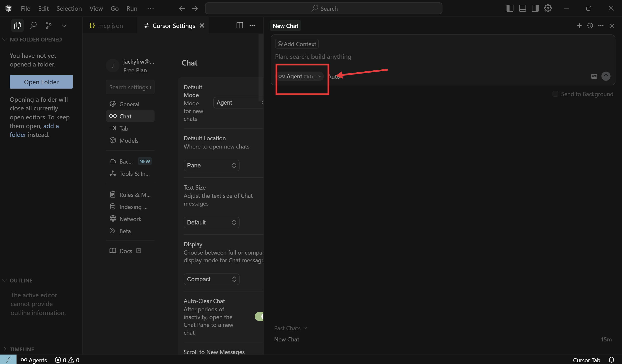This screenshot has width=622, height=364.
Task: Open Chat settings category
Action: click(130, 116)
